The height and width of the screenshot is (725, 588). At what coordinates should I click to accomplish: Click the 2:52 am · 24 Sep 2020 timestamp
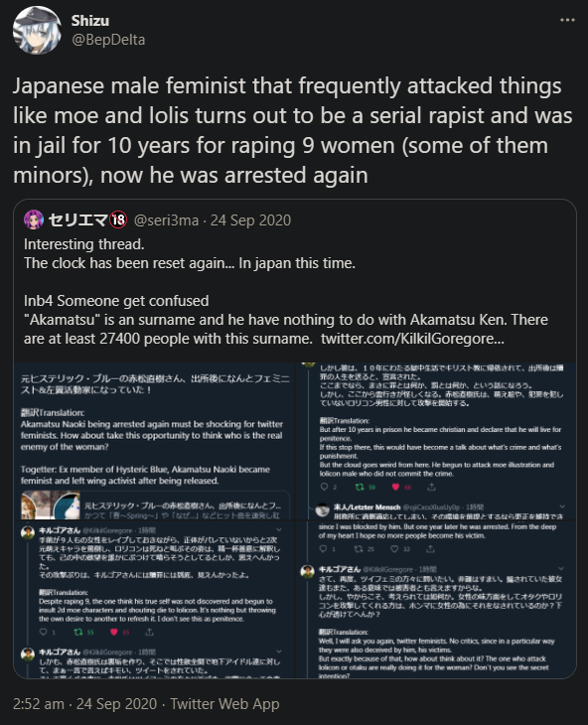click(84, 704)
